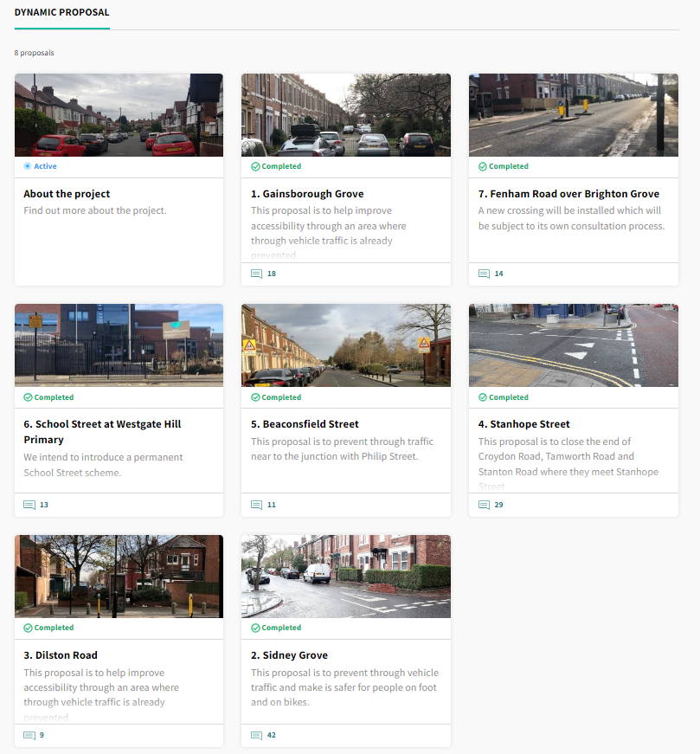Image resolution: width=700 pixels, height=754 pixels.
Task: Click Completed checkmark icon on Sidney Grove
Action: (x=255, y=628)
